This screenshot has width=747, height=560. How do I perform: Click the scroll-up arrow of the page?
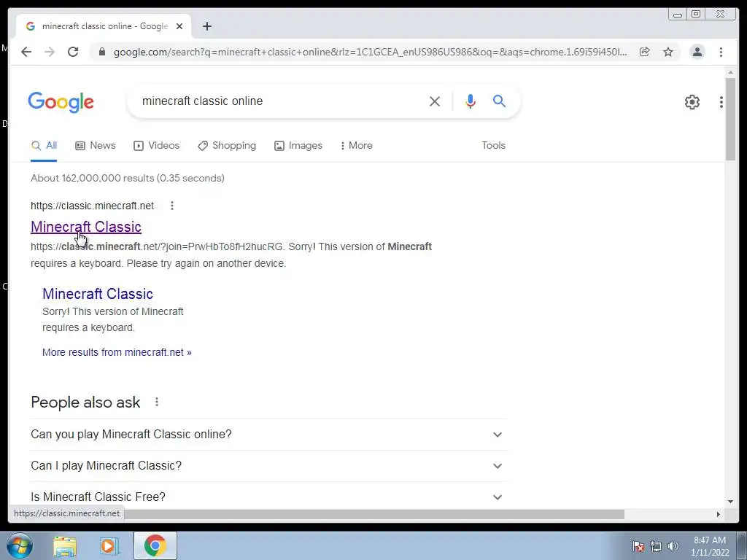click(730, 72)
